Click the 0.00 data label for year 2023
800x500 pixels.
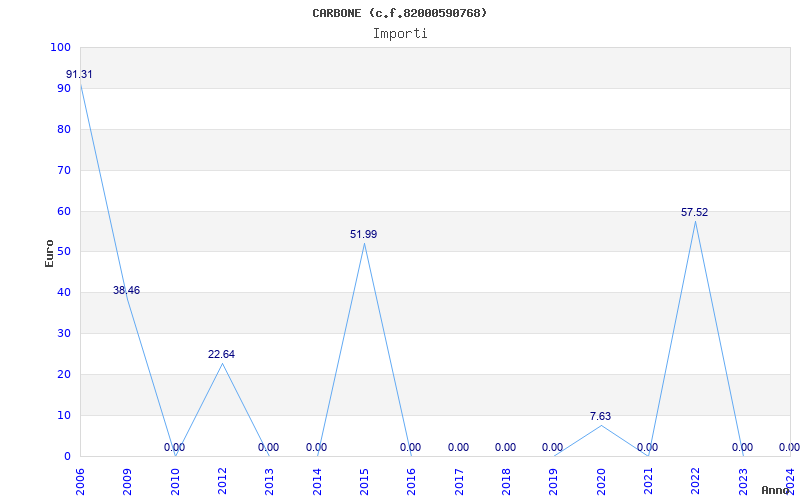742,447
